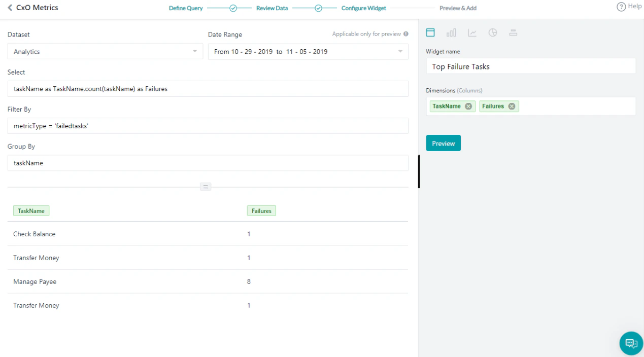Click the Select query input field
Image resolution: width=644 pixels, height=357 pixels.
pyautogui.click(x=208, y=89)
